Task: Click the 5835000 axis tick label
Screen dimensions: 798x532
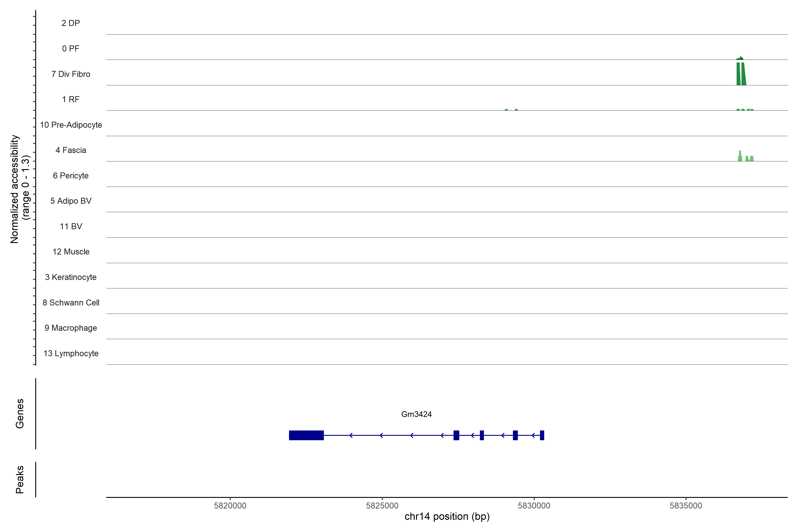Action: pyautogui.click(x=686, y=506)
